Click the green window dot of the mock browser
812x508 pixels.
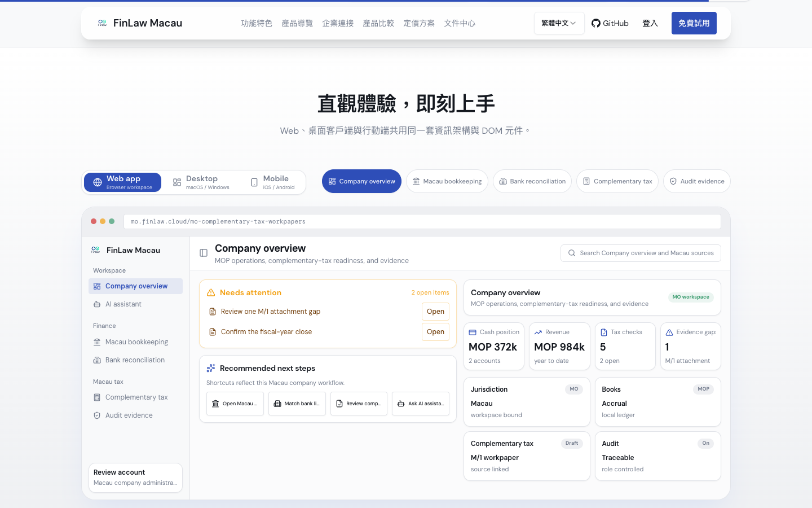click(x=112, y=221)
